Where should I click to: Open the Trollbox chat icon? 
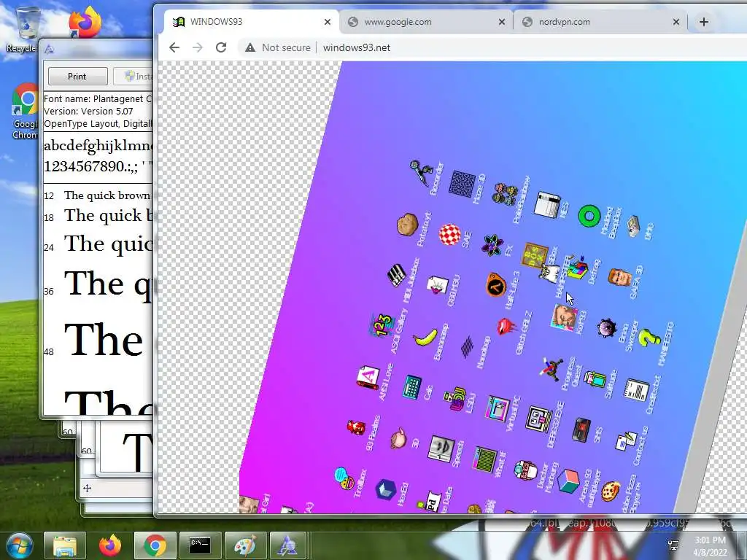click(344, 479)
